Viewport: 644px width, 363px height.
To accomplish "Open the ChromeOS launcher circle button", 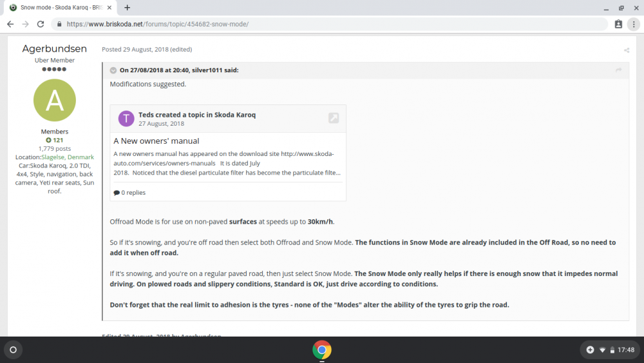I will tap(13, 350).
